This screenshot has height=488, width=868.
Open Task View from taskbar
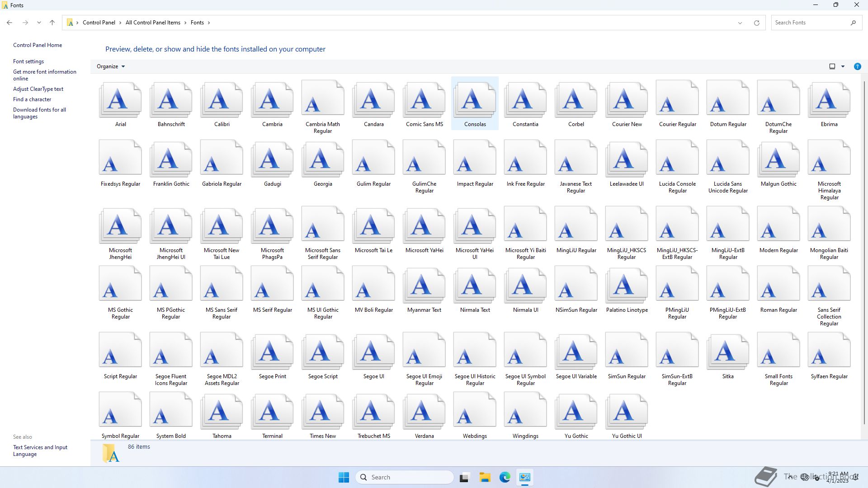464,477
